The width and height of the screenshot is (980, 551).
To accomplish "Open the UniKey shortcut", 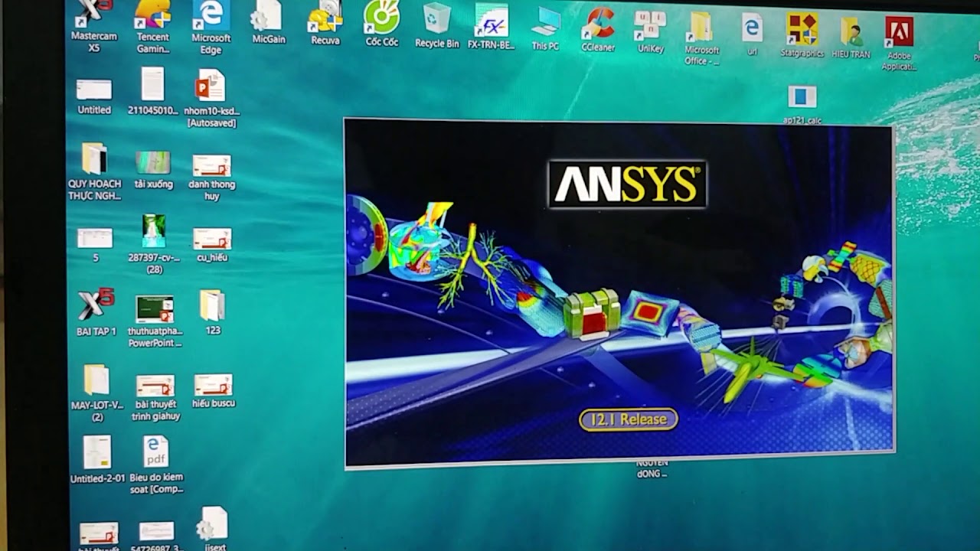I will click(651, 31).
